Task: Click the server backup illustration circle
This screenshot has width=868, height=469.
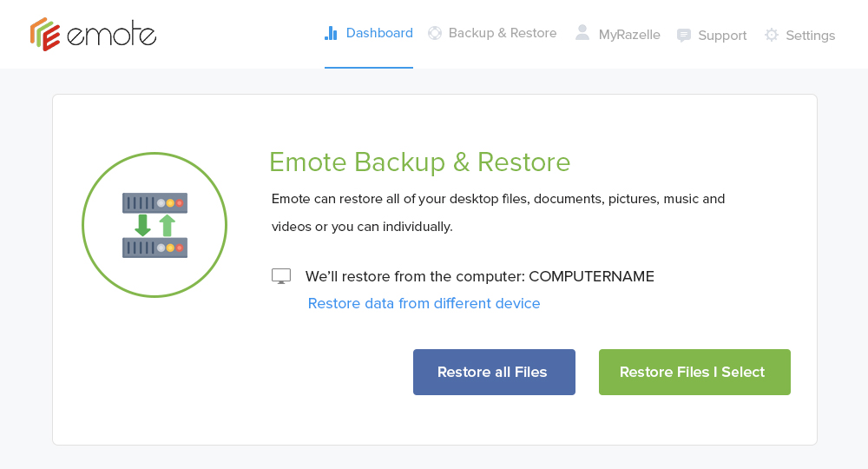Action: (x=155, y=225)
